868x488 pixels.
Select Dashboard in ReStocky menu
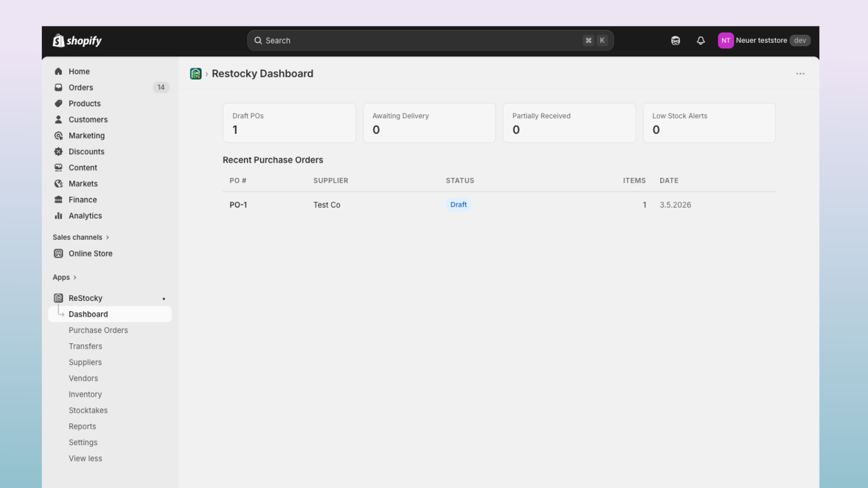110,314
